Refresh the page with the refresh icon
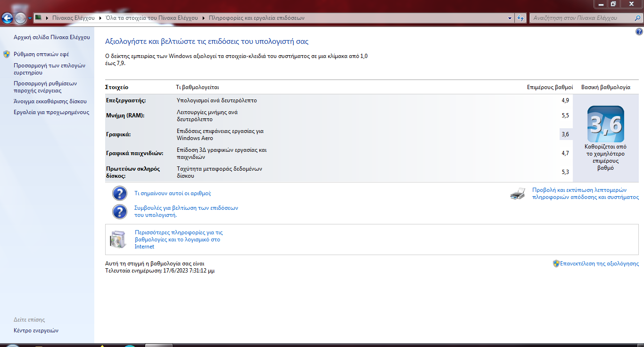The width and height of the screenshot is (644, 347). click(520, 18)
